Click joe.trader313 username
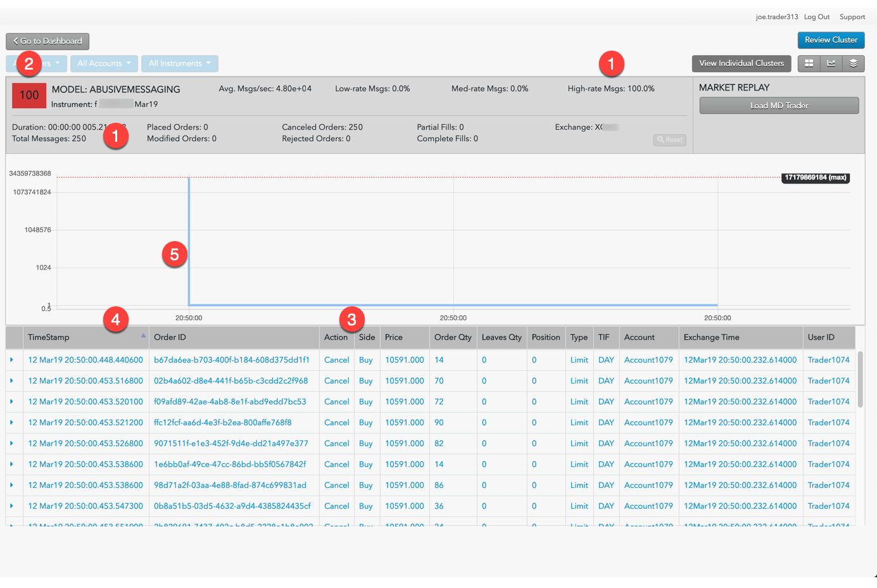Image resolution: width=877 pixels, height=588 pixels. tap(777, 17)
